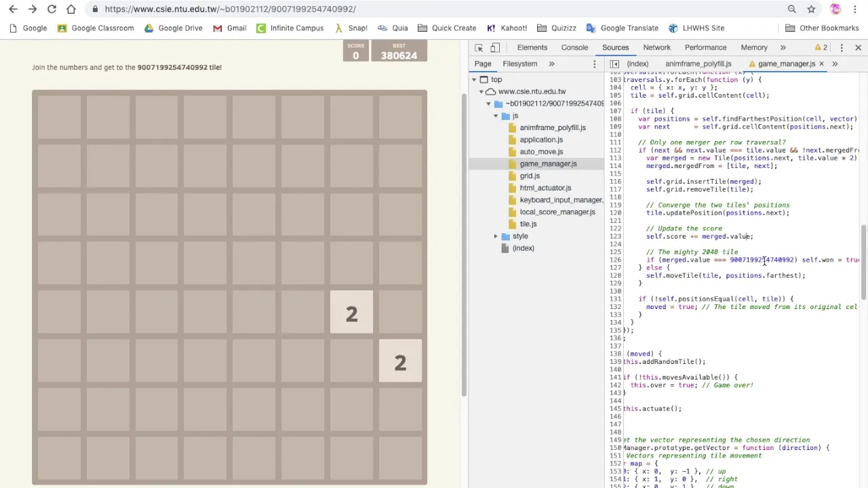
Task: Switch to the Memory tab
Action: click(754, 47)
